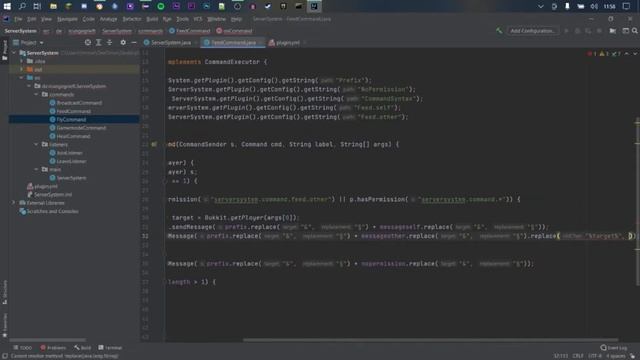Click the Select Opened File target icon

[x=88, y=42]
